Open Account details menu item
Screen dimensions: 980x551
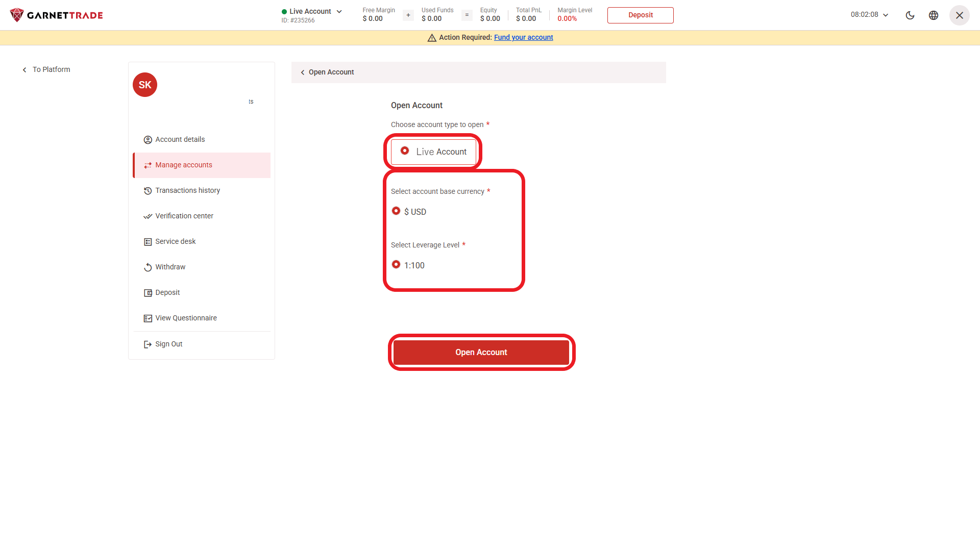[202, 140]
